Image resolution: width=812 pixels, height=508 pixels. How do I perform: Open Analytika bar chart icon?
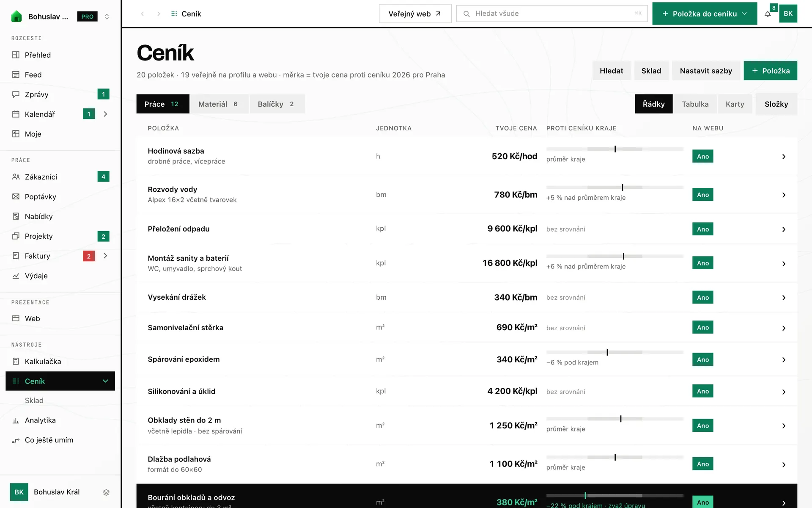pyautogui.click(x=16, y=420)
